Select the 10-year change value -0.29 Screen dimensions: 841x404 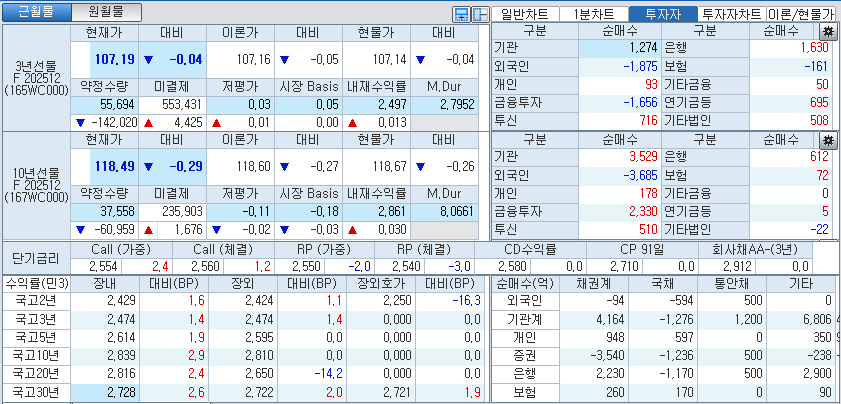coord(186,166)
